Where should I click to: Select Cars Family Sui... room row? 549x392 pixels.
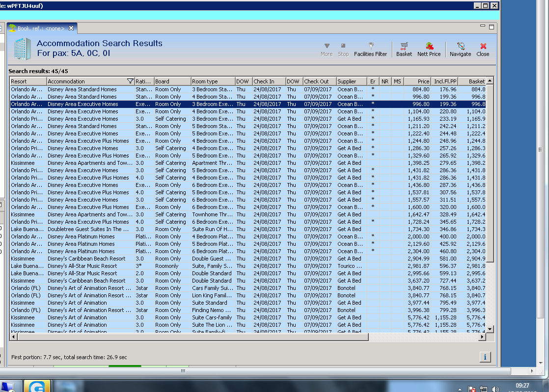coord(248,288)
